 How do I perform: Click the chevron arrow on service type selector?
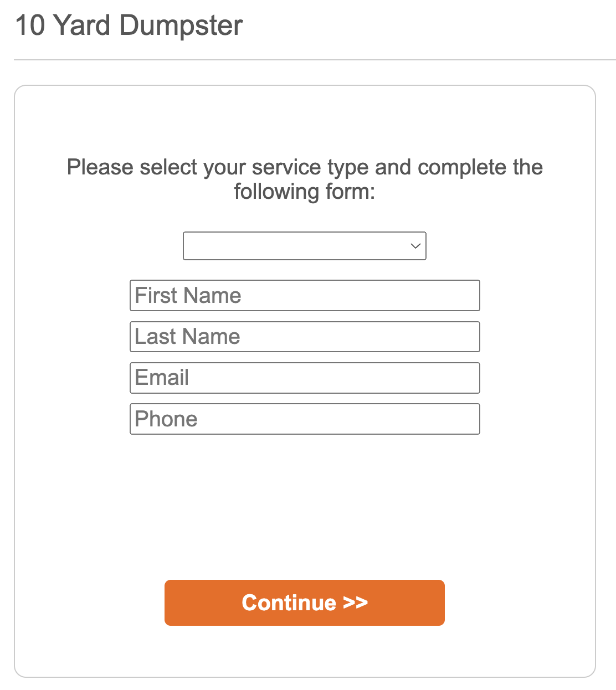(x=415, y=246)
